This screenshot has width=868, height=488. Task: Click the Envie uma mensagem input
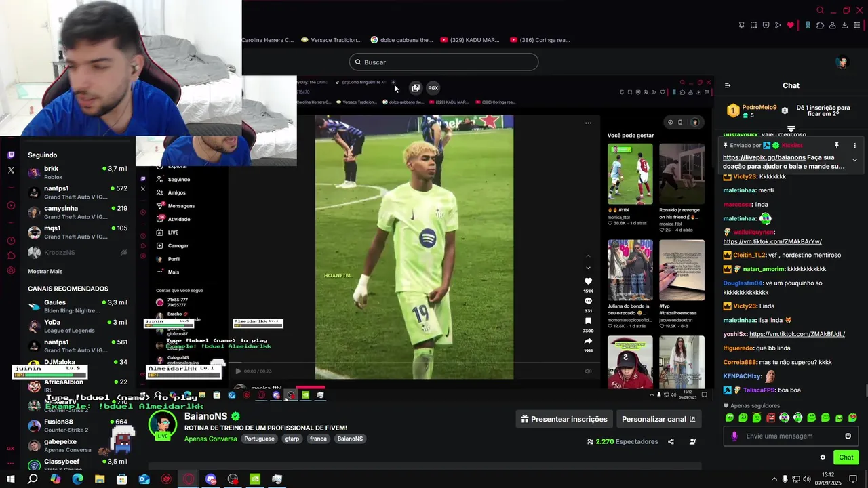click(791, 436)
